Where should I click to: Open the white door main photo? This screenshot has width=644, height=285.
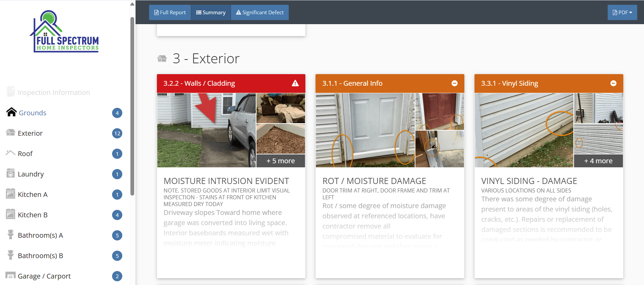click(365, 130)
